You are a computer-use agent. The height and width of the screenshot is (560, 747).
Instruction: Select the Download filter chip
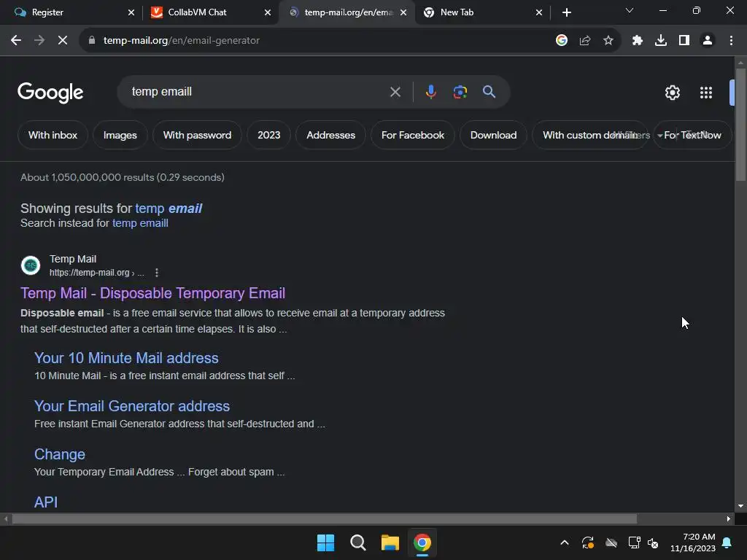pos(494,135)
